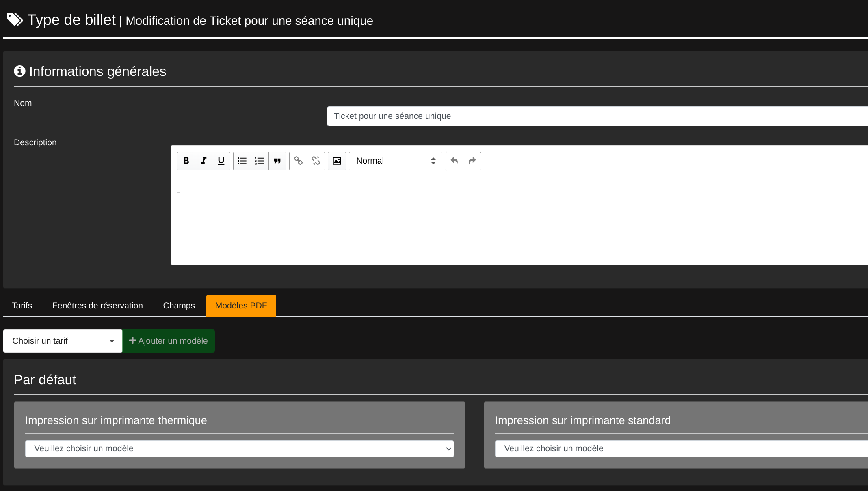This screenshot has height=491, width=868.
Task: Insert an image into the description
Action: point(337,161)
